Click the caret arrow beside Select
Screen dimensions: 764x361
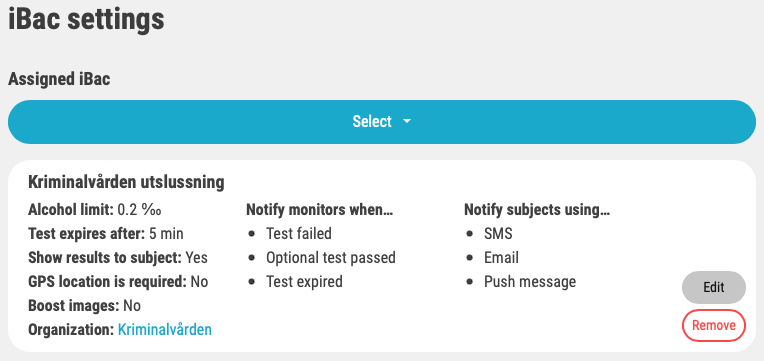[407, 122]
